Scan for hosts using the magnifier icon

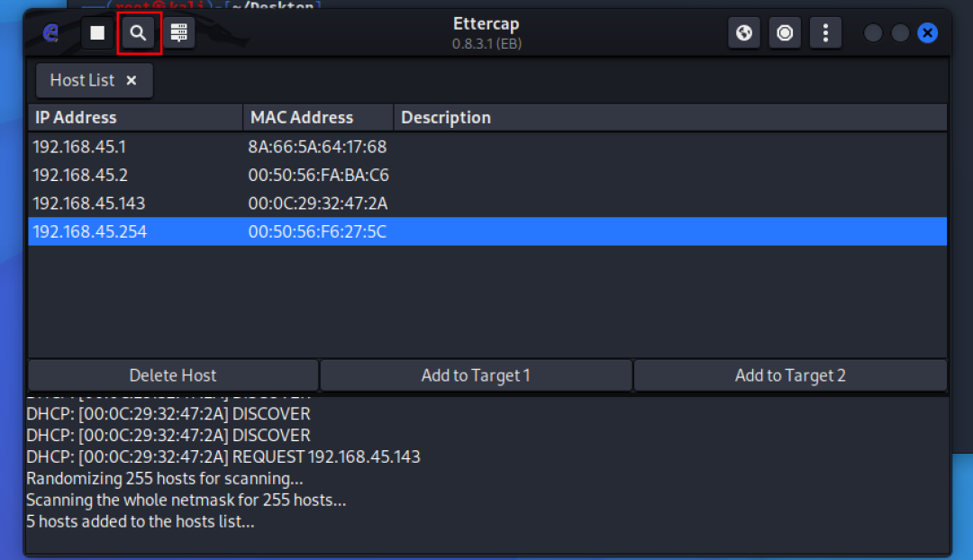(139, 33)
